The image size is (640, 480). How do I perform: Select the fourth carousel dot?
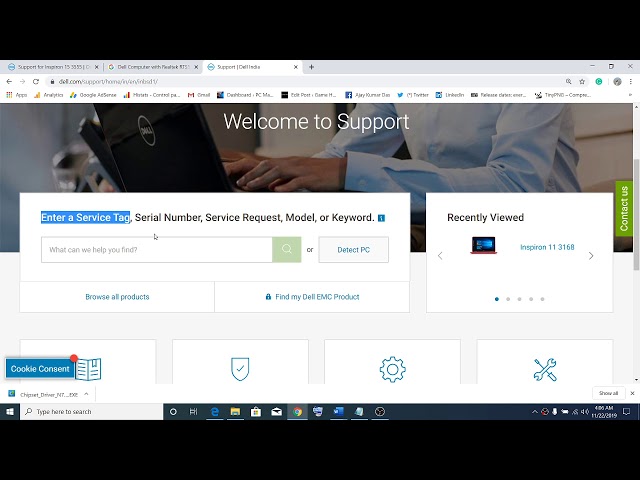[x=531, y=299]
